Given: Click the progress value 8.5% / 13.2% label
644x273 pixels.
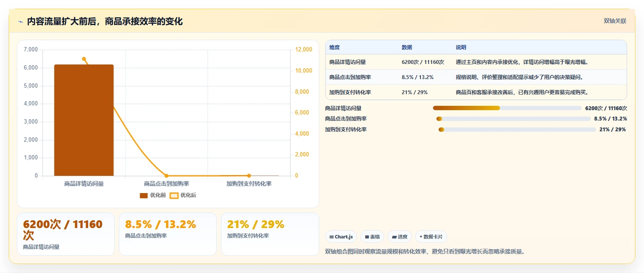Looking at the screenshot, I should pos(611,119).
